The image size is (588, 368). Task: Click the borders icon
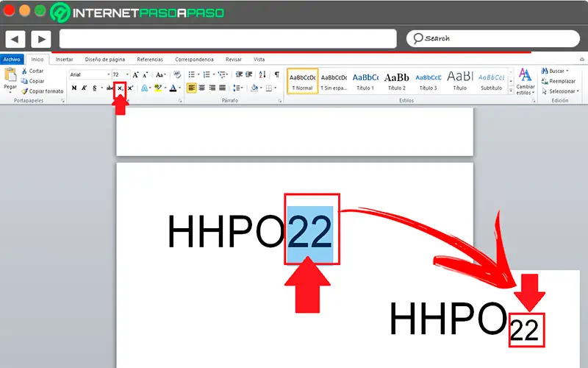(x=269, y=88)
